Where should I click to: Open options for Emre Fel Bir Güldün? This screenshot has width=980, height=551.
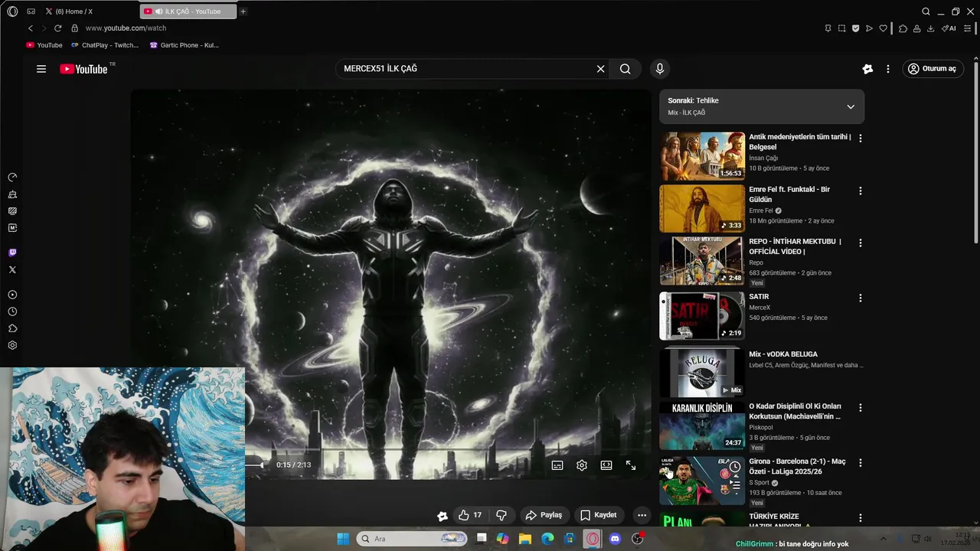861,191
